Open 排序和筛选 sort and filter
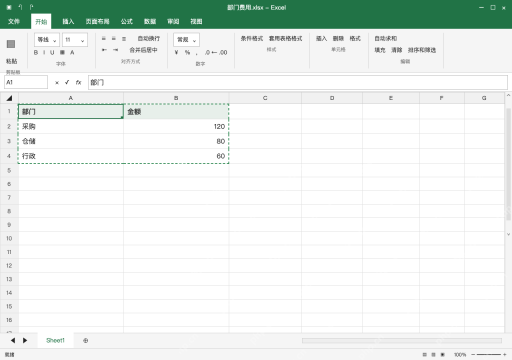Screen dimensions: 512x360 422,50
